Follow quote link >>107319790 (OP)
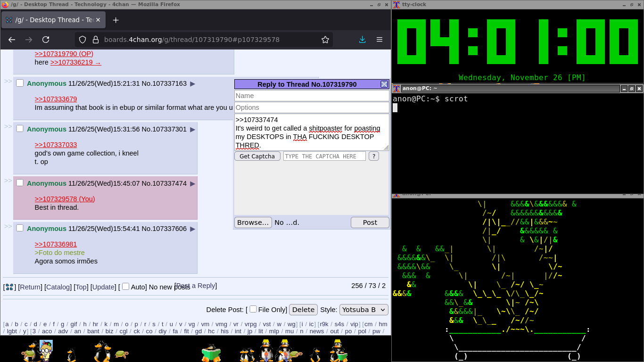This screenshot has height=362, width=644. click(x=64, y=54)
